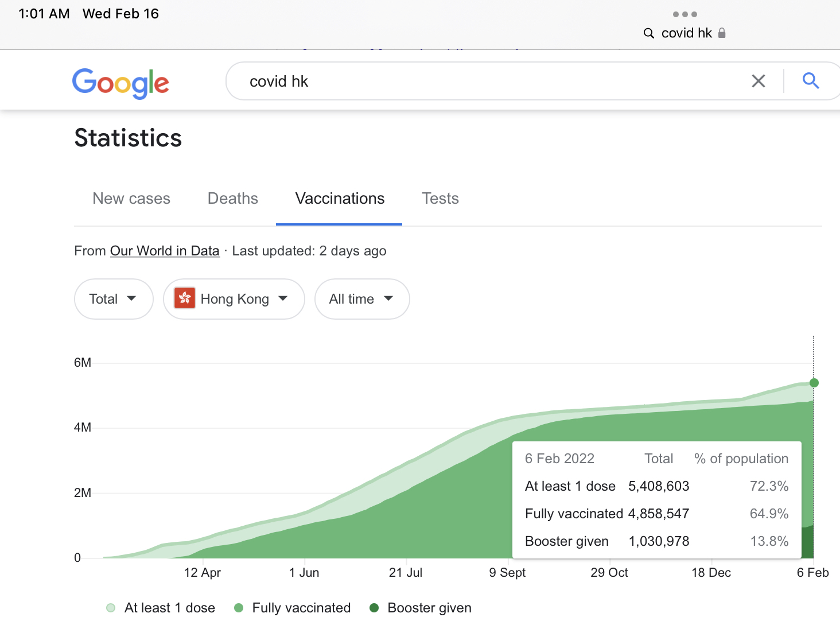Screen dimensions: 840x621
Task: Open the All time range dropdown
Action: pos(361,299)
